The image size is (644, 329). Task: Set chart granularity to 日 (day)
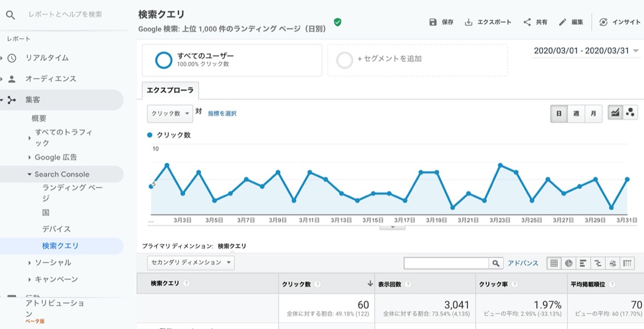559,113
